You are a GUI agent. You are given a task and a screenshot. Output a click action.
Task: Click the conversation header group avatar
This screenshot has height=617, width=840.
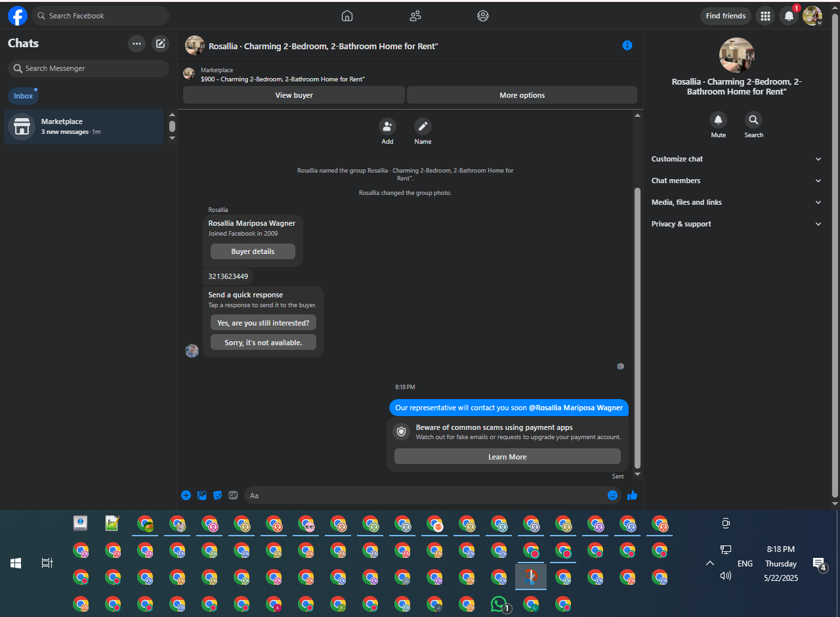tap(195, 45)
